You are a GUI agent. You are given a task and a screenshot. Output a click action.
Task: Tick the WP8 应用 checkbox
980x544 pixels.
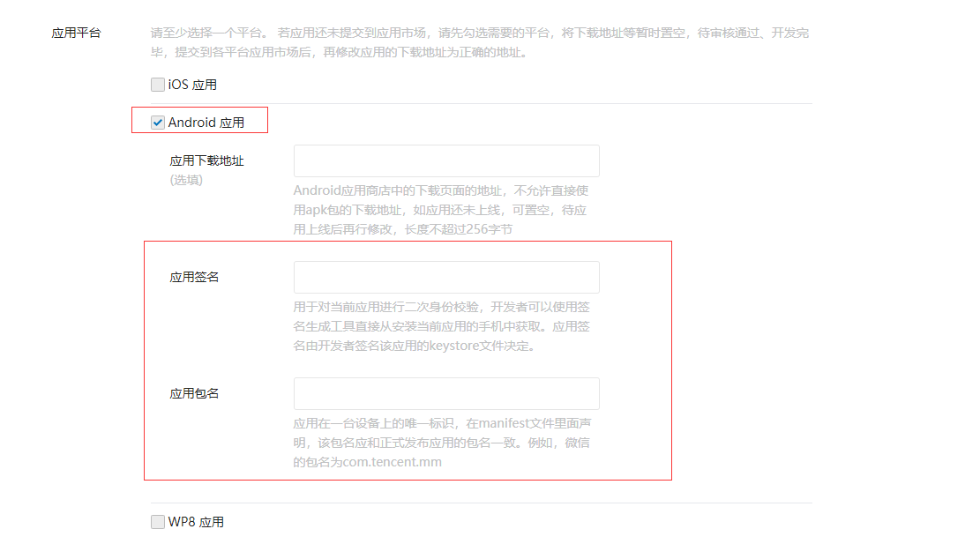point(158,521)
